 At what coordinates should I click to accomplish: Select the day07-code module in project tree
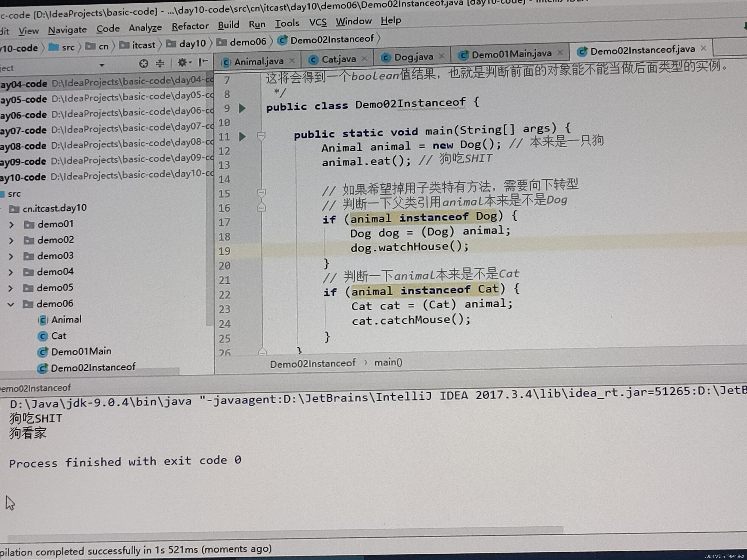[x=106, y=129]
